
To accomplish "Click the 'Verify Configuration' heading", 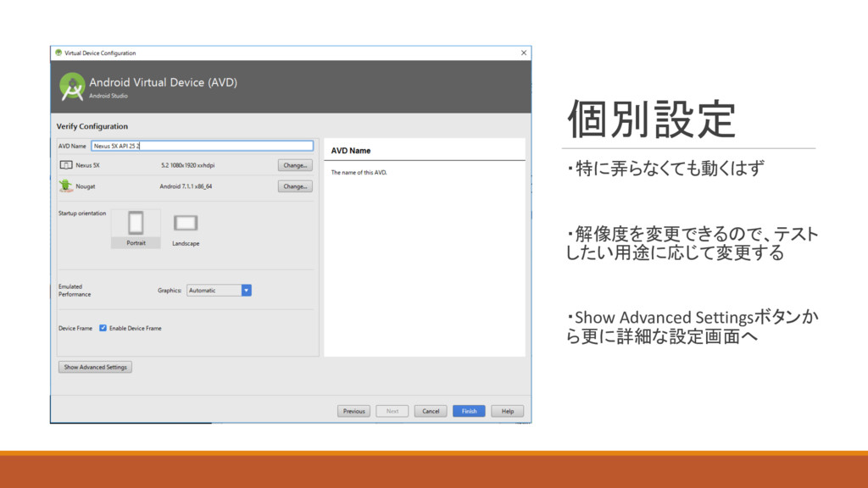I will [92, 126].
